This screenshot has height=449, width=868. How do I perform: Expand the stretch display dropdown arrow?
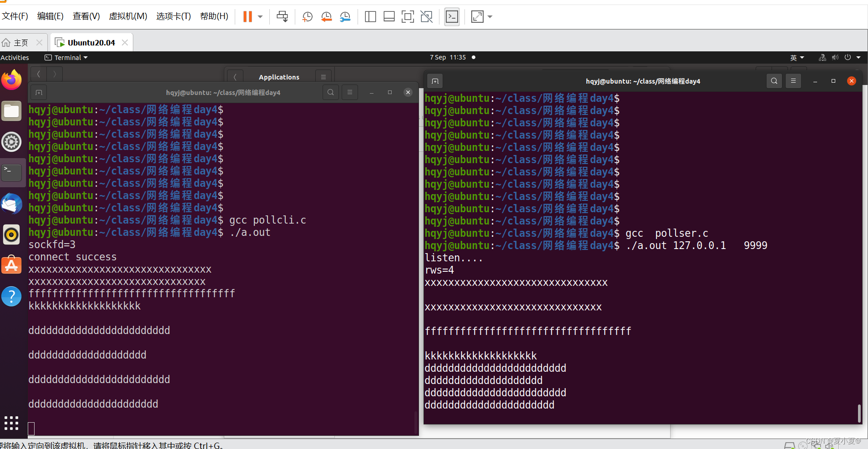pyautogui.click(x=490, y=17)
